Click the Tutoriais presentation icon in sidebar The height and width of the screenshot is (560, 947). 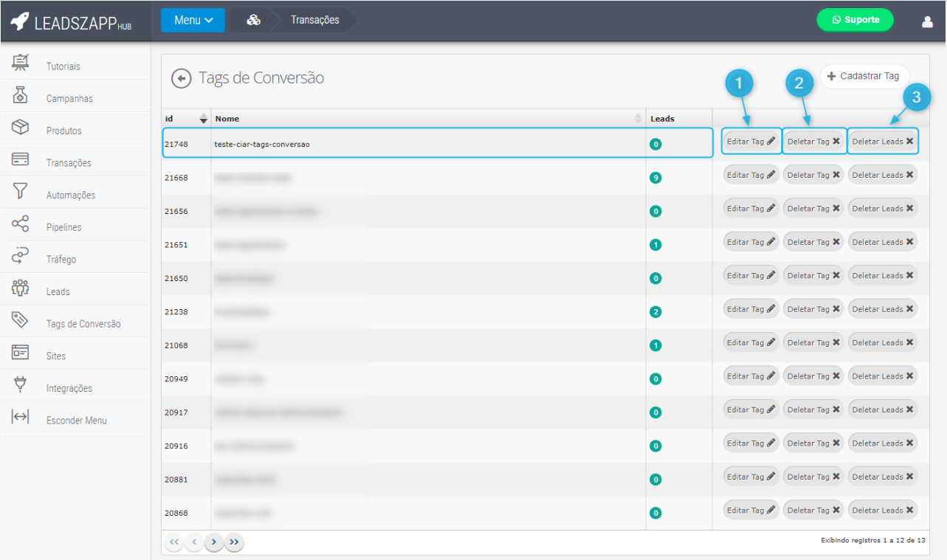(20, 64)
